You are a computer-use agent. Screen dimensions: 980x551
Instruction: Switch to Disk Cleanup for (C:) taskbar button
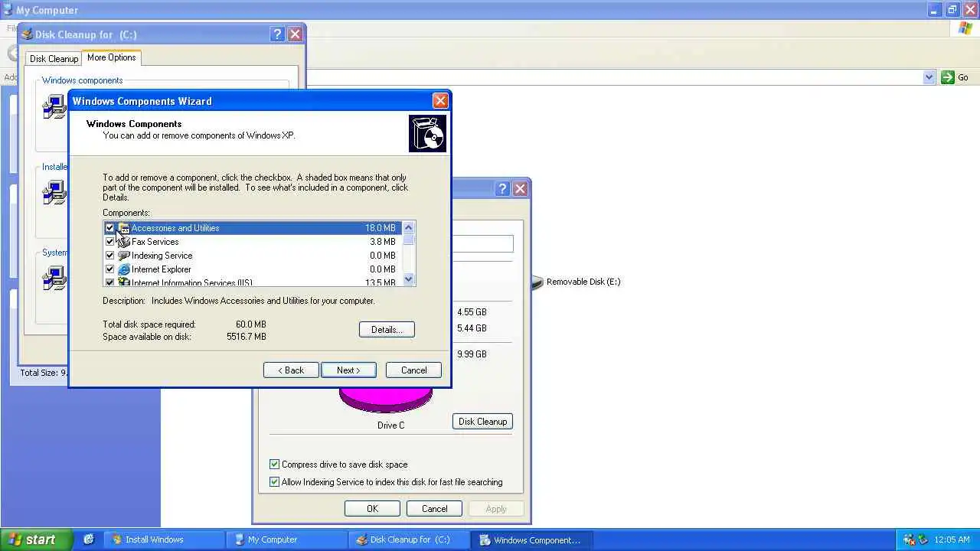(408, 540)
